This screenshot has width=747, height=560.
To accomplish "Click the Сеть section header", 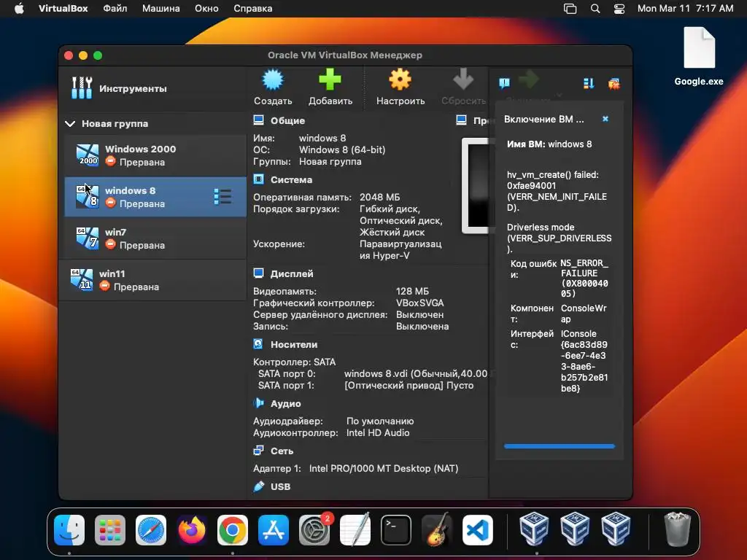I will pyautogui.click(x=282, y=451).
